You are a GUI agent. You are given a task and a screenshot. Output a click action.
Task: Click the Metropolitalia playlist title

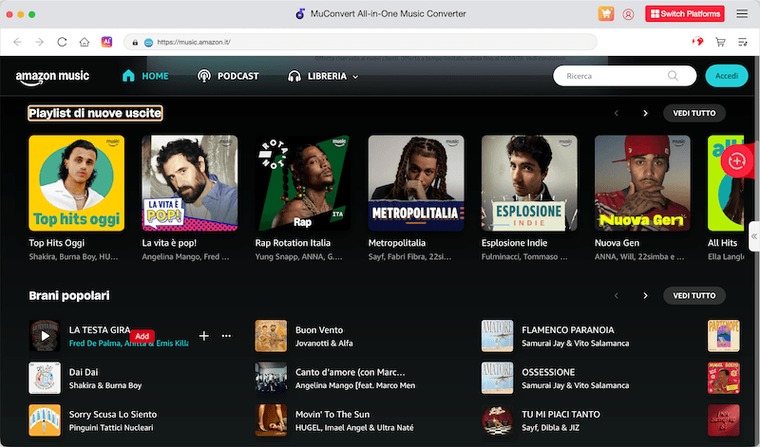(x=396, y=243)
